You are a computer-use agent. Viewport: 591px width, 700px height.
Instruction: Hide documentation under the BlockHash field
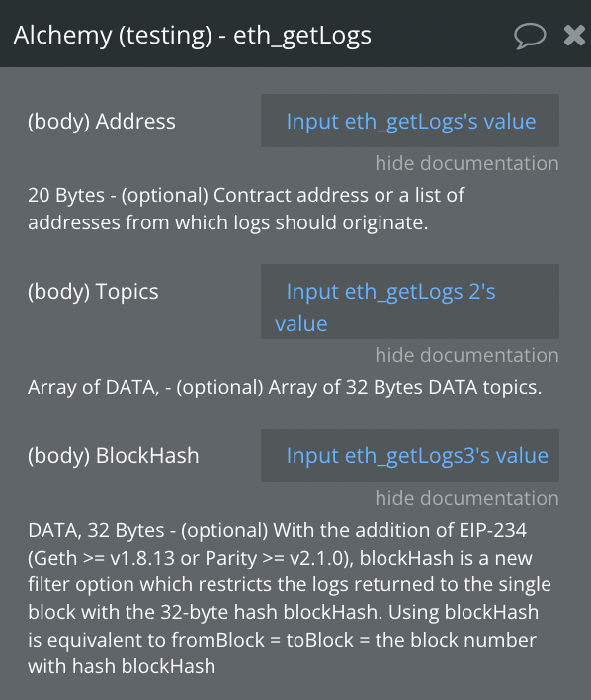[466, 498]
